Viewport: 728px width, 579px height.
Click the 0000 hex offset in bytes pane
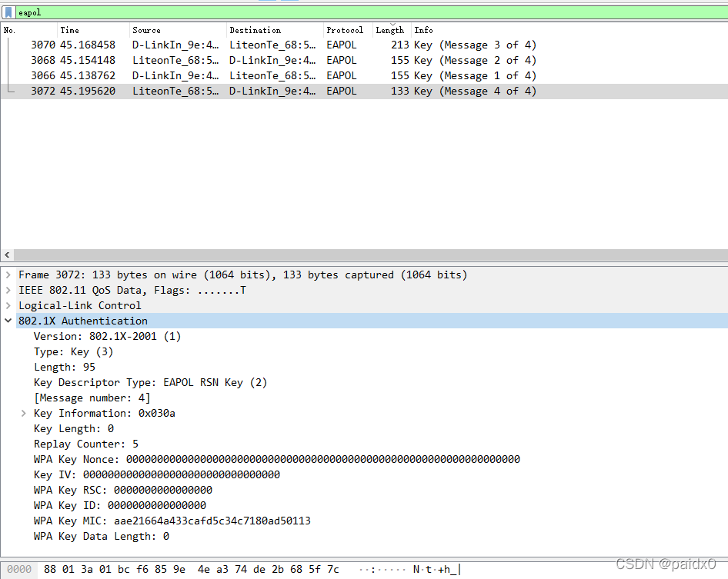pos(19,569)
